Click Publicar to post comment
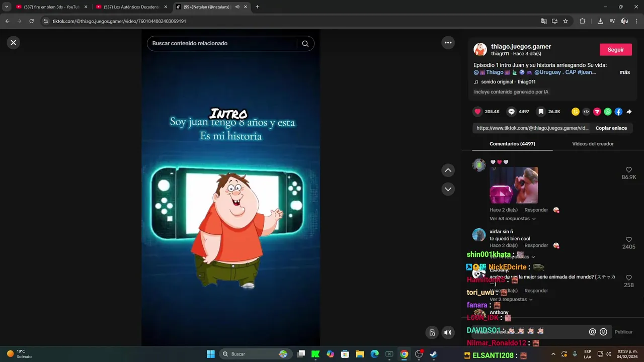 [623, 332]
